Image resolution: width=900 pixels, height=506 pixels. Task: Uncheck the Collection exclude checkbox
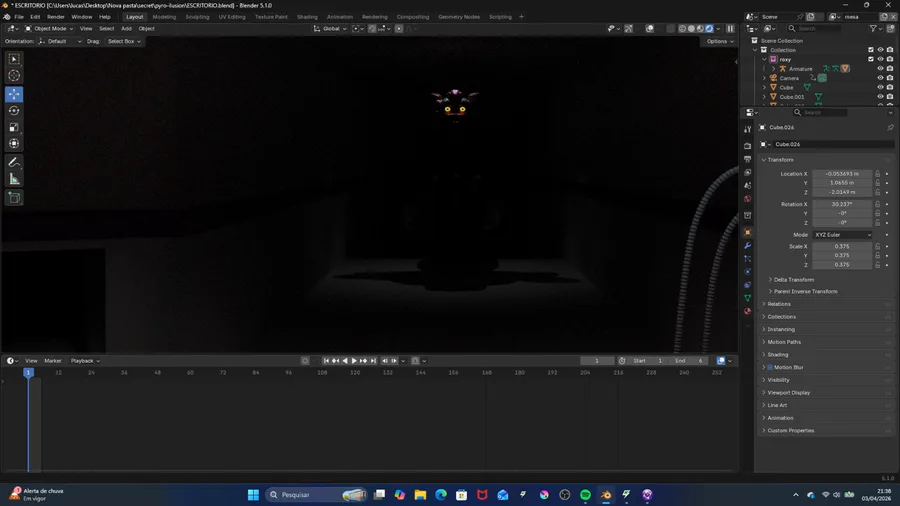(x=871, y=50)
